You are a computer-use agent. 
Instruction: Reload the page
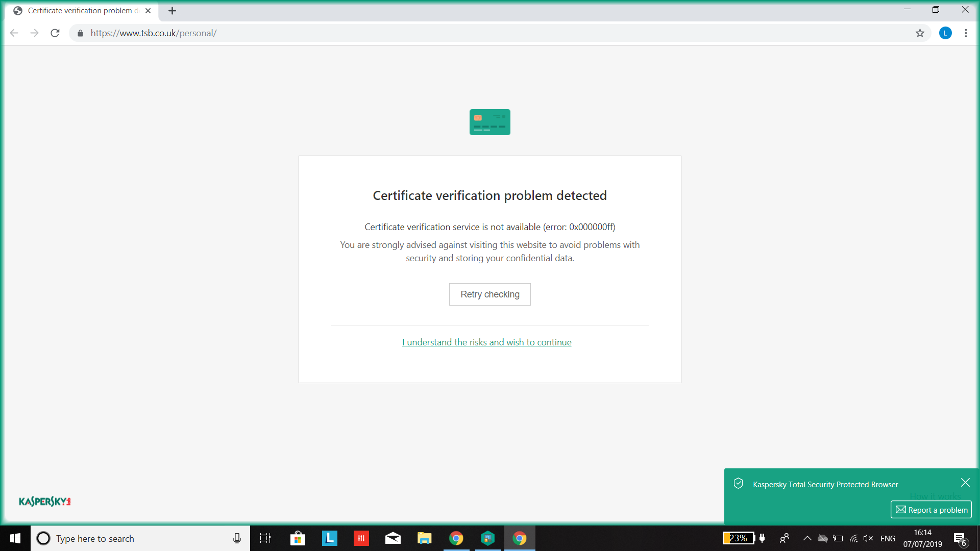coord(55,33)
